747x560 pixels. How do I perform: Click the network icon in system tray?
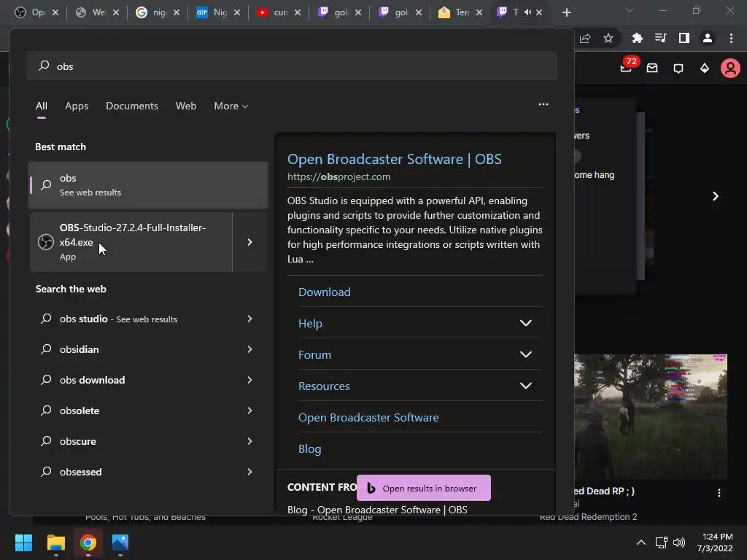click(661, 542)
